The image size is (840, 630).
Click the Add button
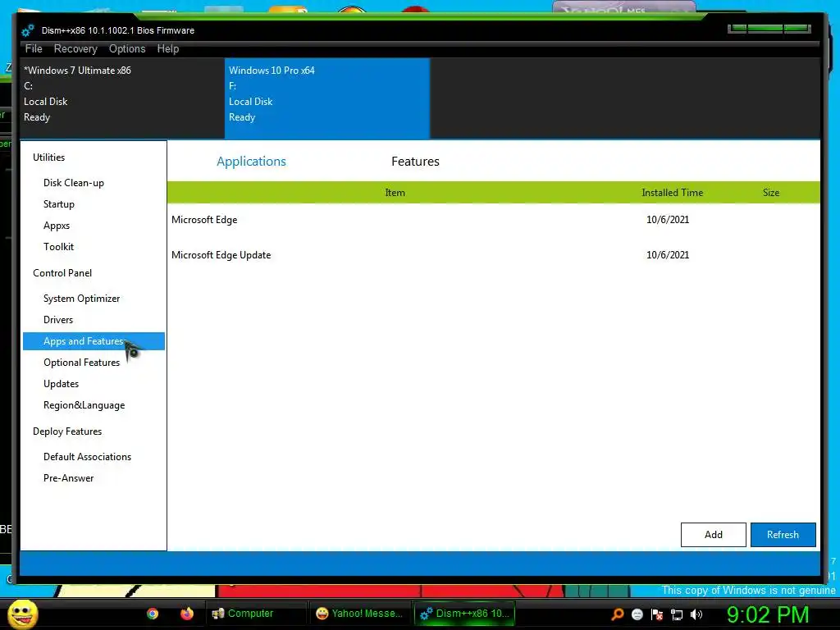(x=714, y=535)
